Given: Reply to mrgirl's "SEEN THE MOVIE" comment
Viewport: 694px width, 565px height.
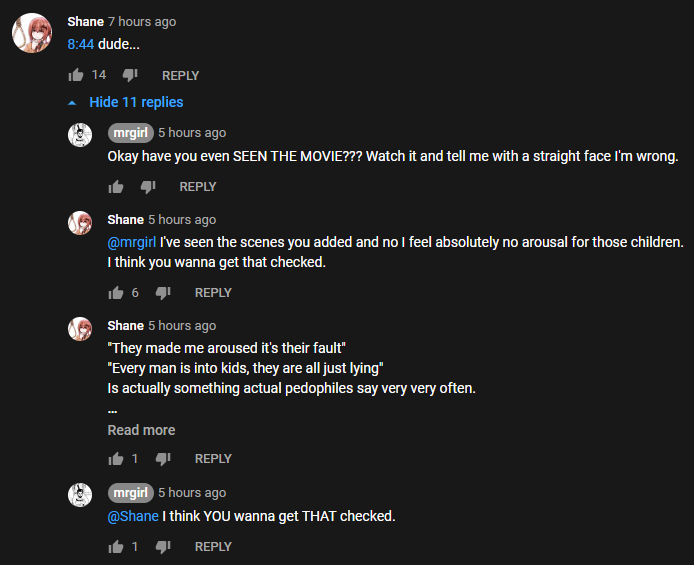Looking at the screenshot, I should pyautogui.click(x=197, y=187).
